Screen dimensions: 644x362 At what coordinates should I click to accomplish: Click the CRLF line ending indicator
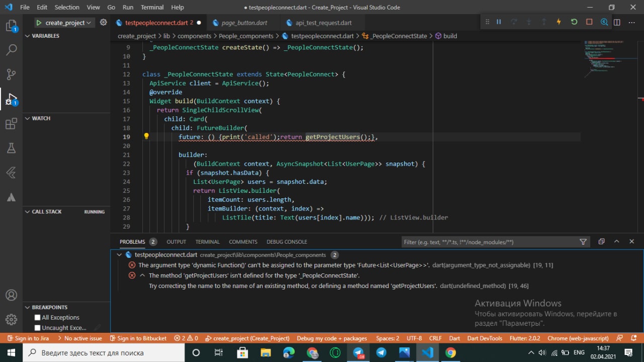point(435,338)
